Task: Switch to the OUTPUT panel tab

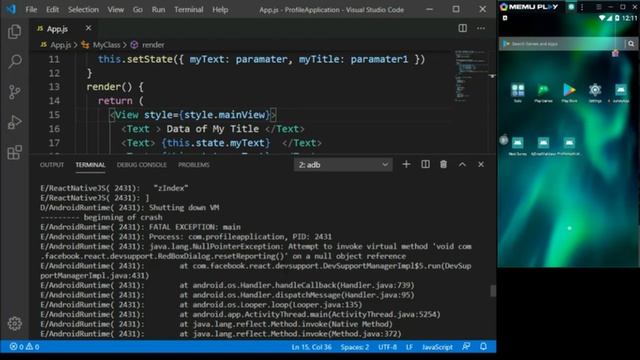Action: [52, 165]
